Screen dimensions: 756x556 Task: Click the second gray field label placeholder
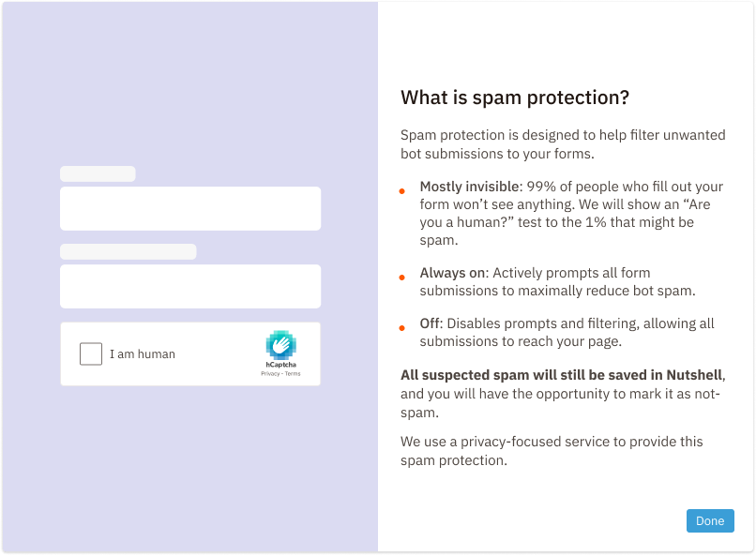[128, 251]
